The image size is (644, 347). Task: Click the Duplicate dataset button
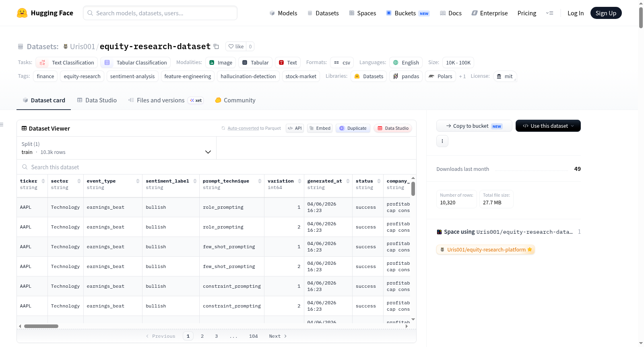tap(353, 128)
